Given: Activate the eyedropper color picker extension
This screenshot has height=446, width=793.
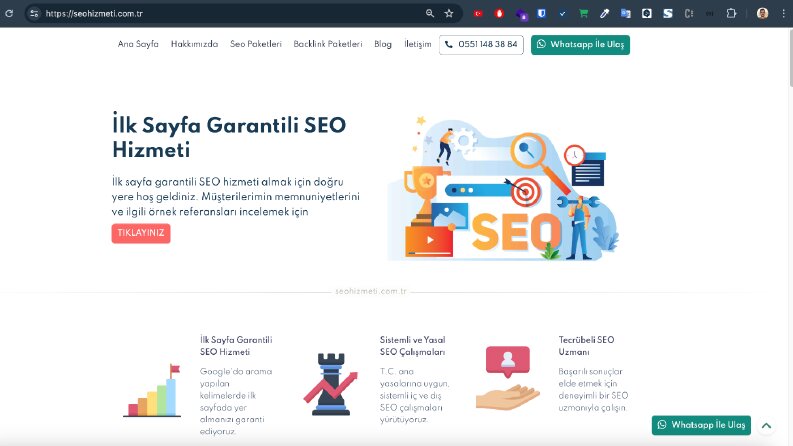Looking at the screenshot, I should coord(604,14).
